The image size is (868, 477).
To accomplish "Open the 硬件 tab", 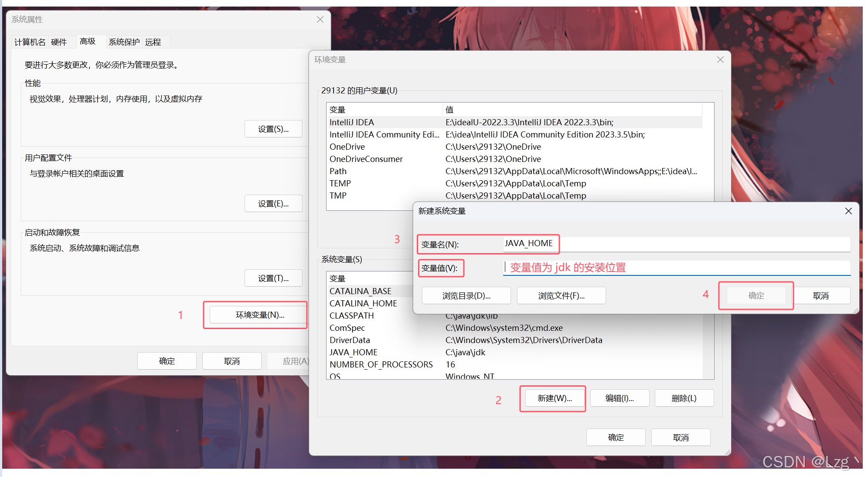I will click(59, 42).
